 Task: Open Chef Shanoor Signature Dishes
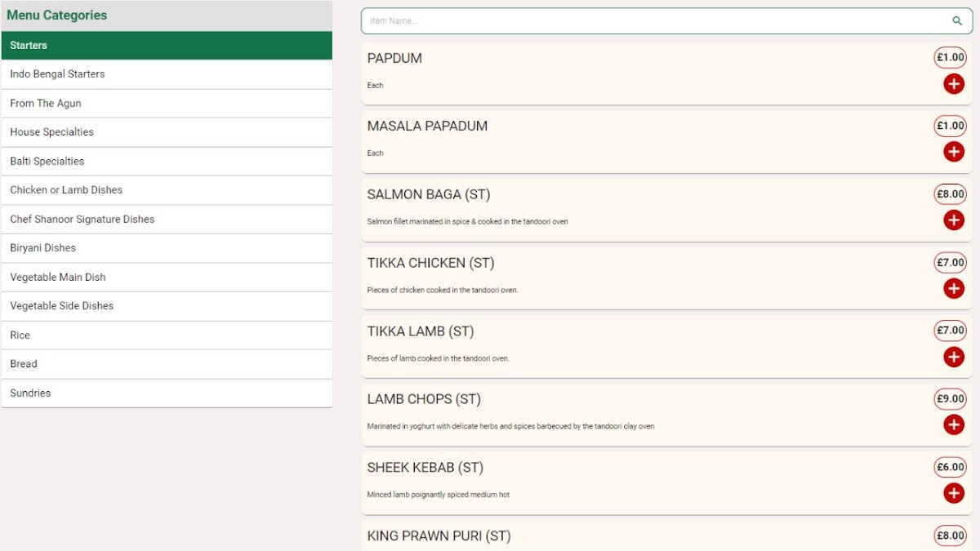[x=167, y=220]
